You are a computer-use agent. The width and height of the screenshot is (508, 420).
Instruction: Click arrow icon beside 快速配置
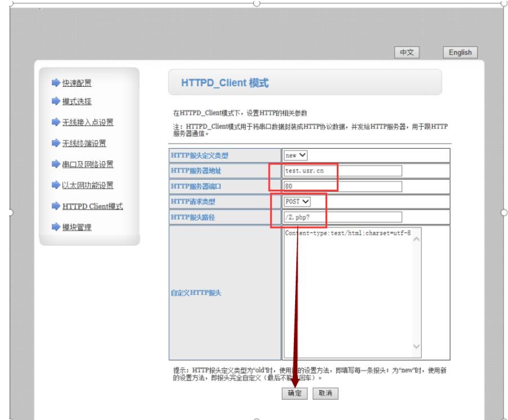[55, 83]
